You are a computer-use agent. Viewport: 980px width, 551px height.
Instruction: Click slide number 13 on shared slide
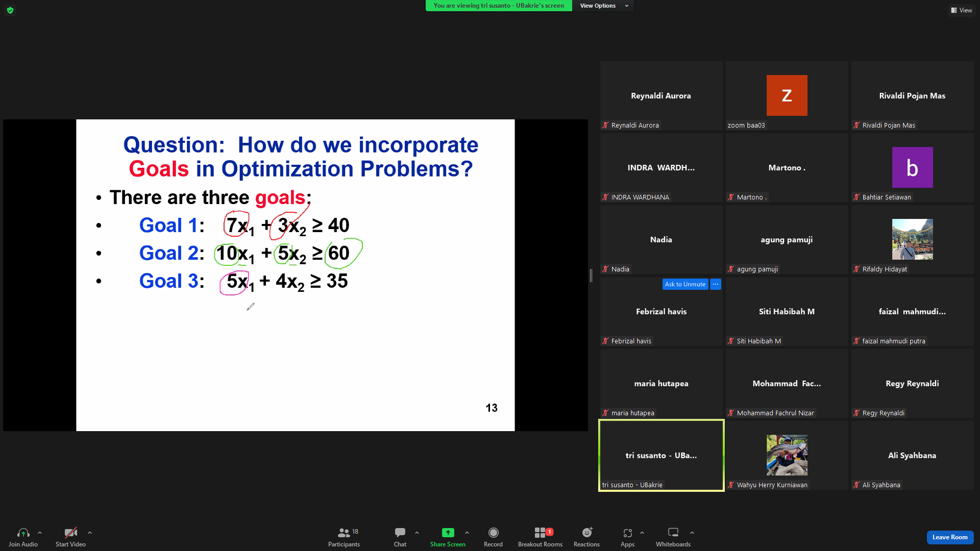click(x=492, y=408)
